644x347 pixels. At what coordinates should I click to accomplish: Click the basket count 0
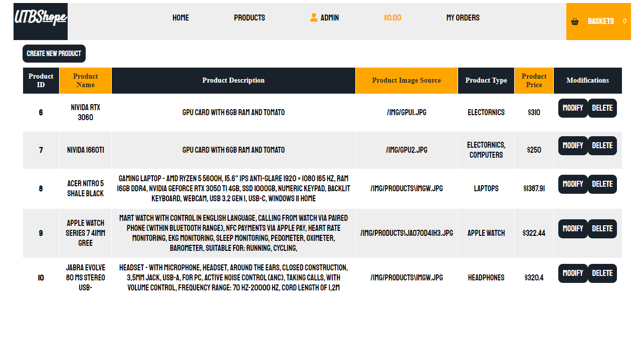click(624, 22)
